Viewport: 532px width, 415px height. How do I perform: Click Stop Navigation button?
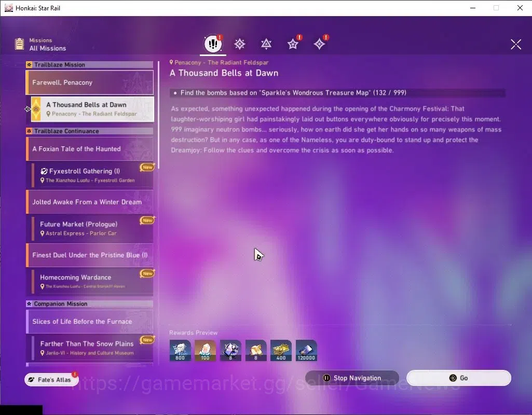point(352,378)
